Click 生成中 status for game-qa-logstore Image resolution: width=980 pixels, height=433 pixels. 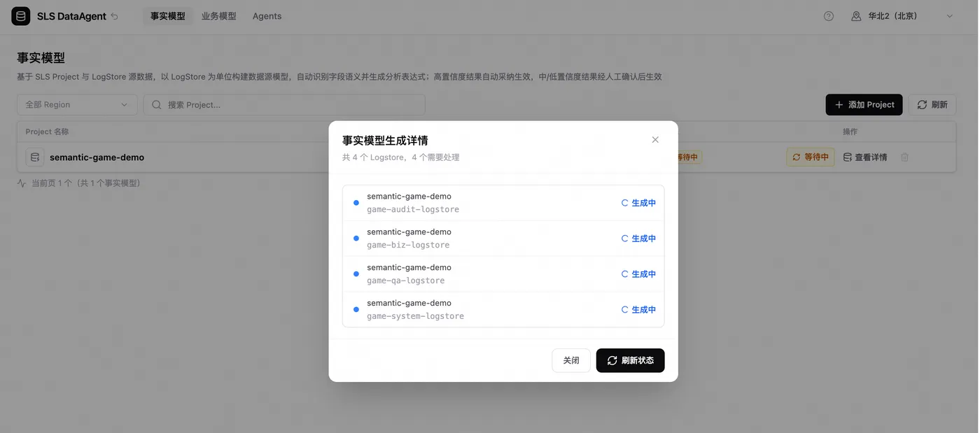pos(638,274)
